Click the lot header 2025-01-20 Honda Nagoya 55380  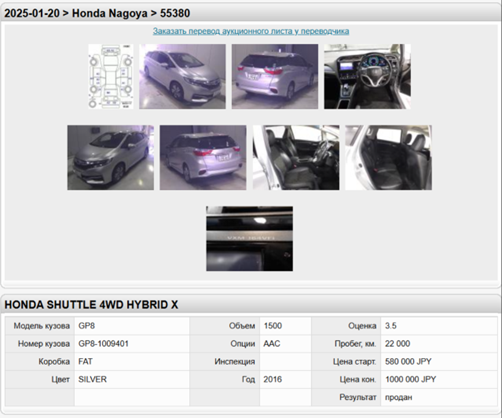pyautogui.click(x=97, y=13)
